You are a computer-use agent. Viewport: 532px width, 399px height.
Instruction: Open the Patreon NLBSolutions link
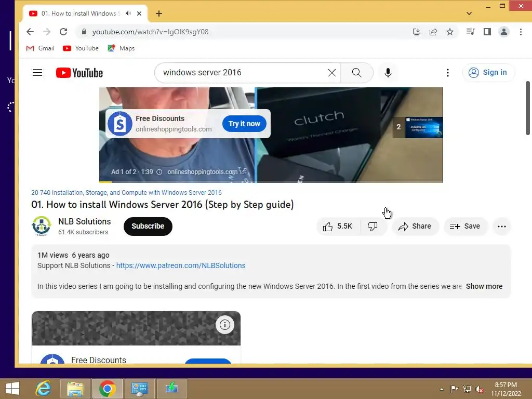click(x=181, y=265)
